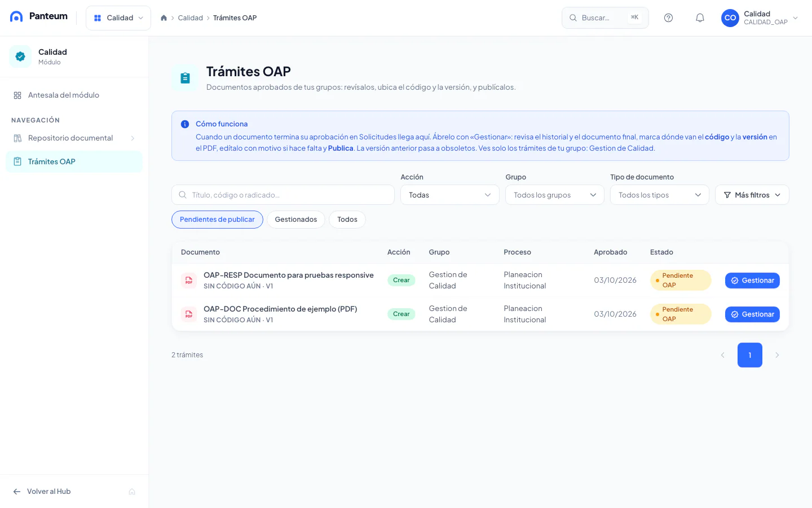This screenshot has height=508, width=812.
Task: Select page 1 in pagination
Action: [x=750, y=355]
